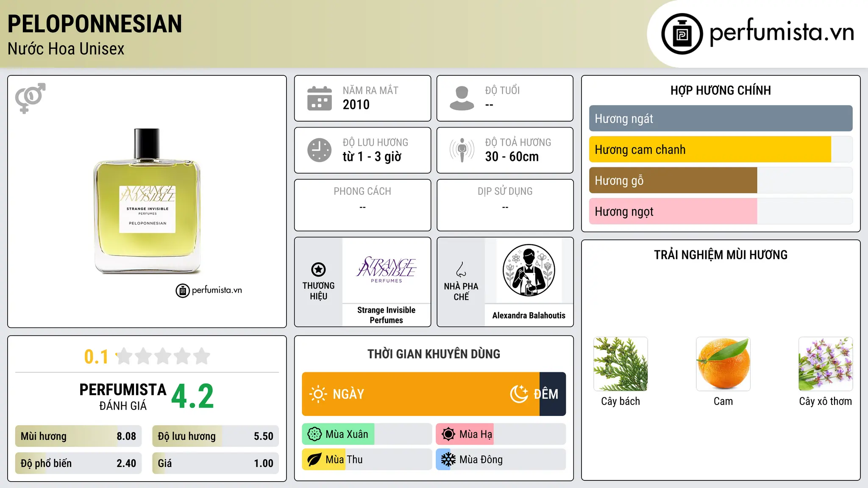Screen dimensions: 868x488
Task: Click the sillage value 30 - 60cm
Action: pos(512,157)
